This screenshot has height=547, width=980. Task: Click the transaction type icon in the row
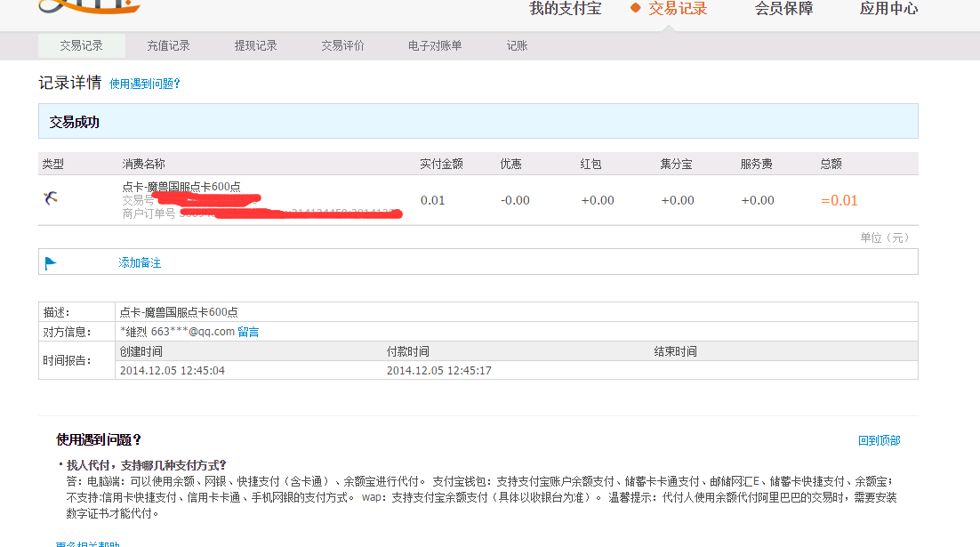click(x=51, y=198)
